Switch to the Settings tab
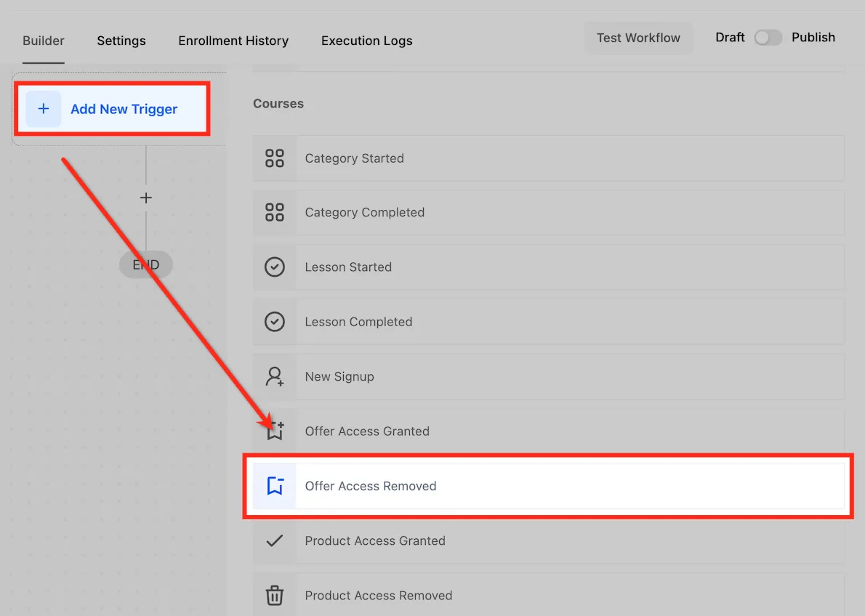Image resolution: width=865 pixels, height=616 pixels. 121,41
